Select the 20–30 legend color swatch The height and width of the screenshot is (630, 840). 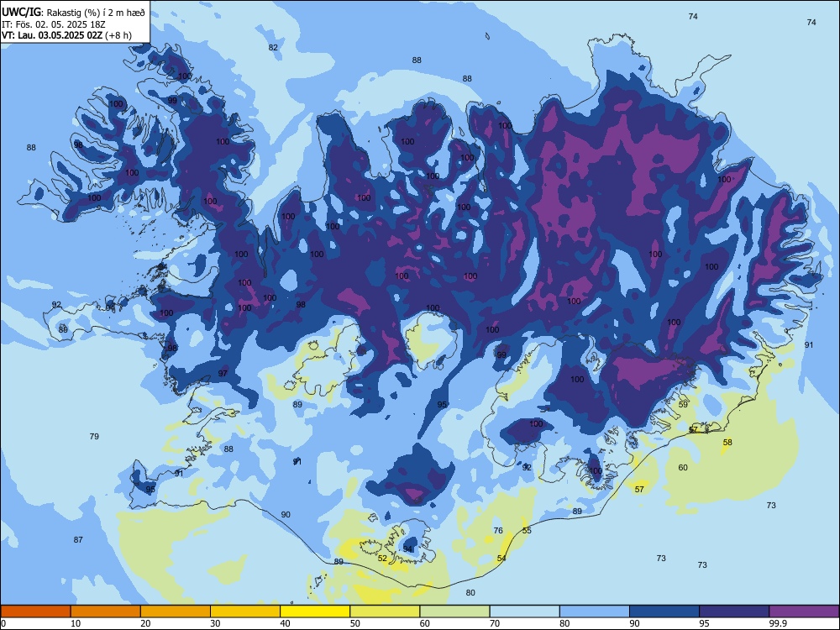coord(176,612)
